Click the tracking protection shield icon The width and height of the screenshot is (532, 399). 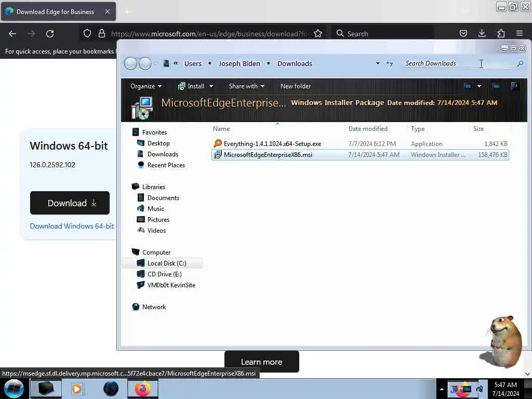87,34
